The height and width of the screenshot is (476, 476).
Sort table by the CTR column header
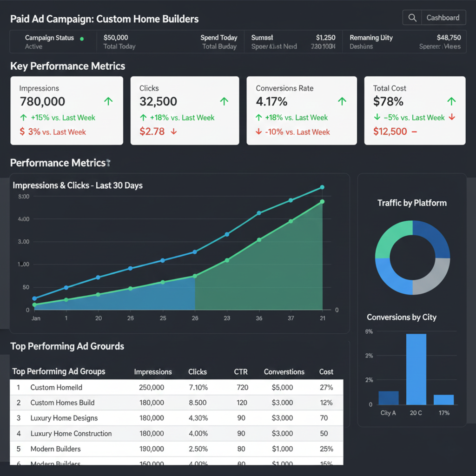241,372
